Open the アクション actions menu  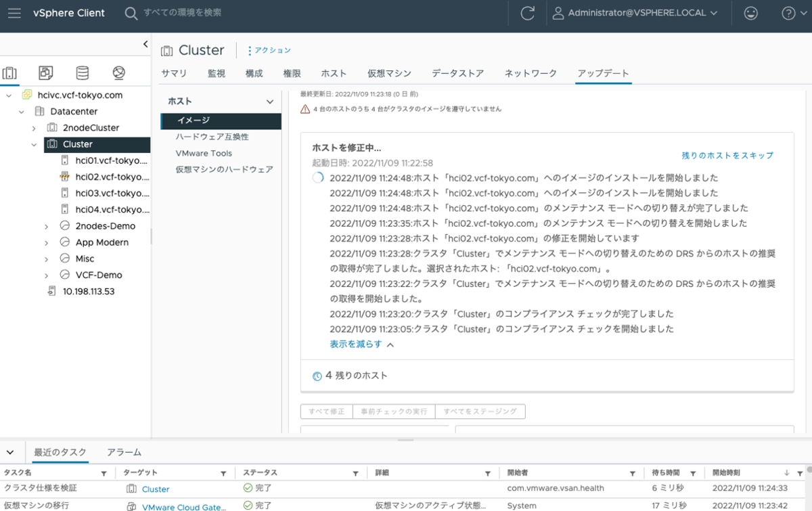click(269, 50)
